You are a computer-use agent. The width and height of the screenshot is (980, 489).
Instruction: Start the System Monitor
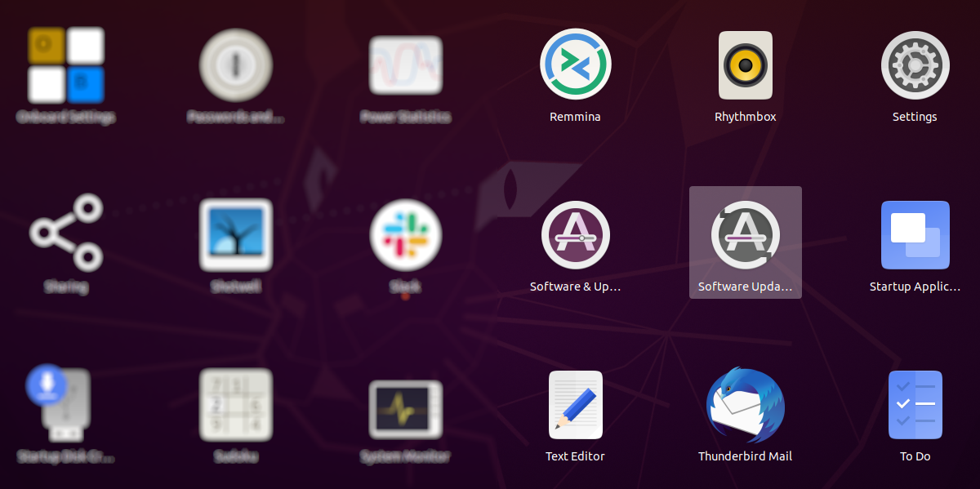405,404
